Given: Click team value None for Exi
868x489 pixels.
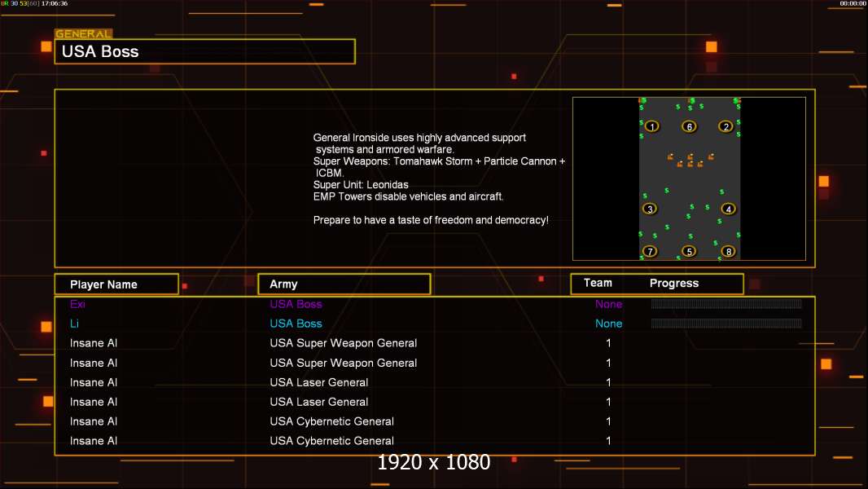Looking at the screenshot, I should coord(608,304).
